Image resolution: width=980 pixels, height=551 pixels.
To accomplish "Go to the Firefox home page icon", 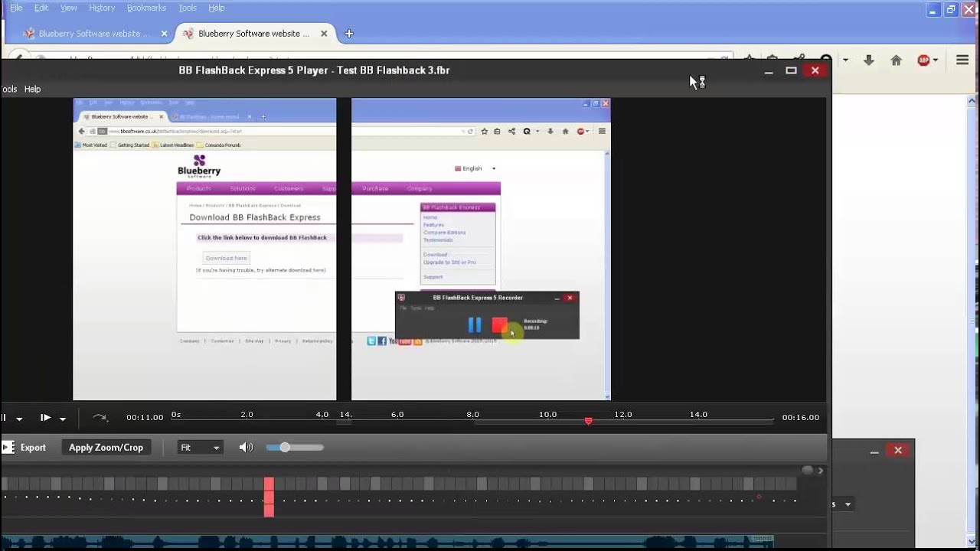I will point(896,60).
